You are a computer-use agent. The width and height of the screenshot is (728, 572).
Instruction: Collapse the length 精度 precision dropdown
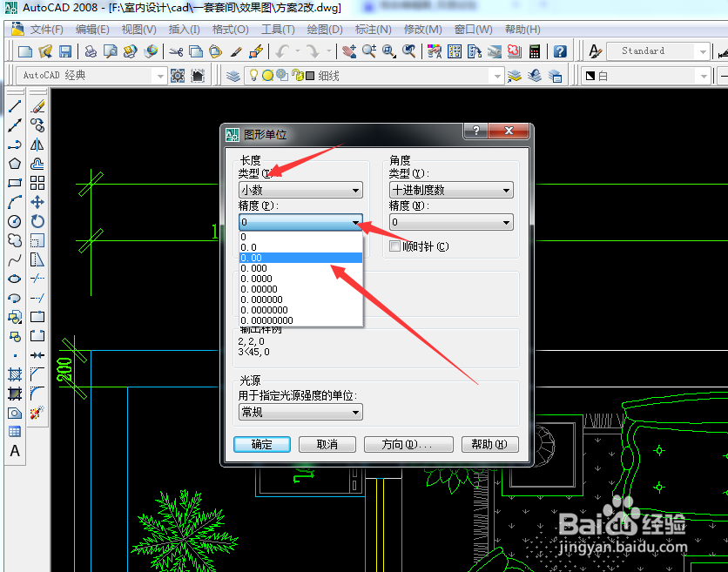click(300, 222)
